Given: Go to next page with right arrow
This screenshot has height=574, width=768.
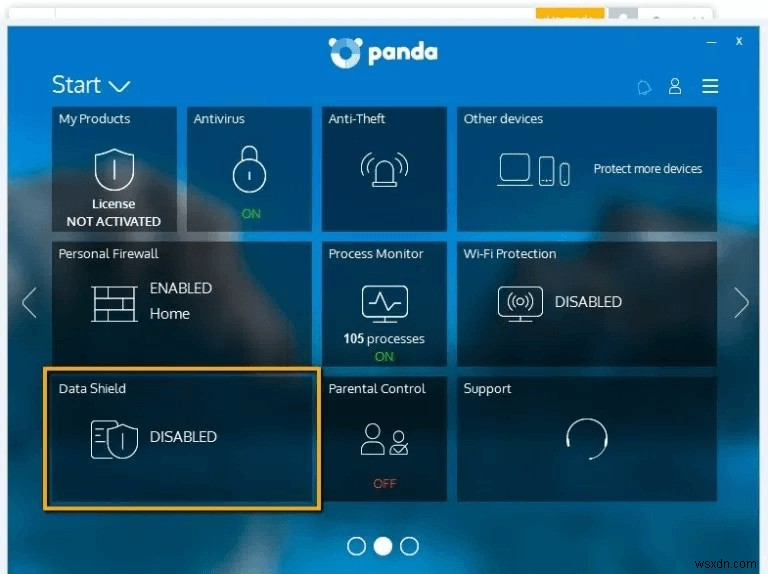Looking at the screenshot, I should click(x=742, y=303).
